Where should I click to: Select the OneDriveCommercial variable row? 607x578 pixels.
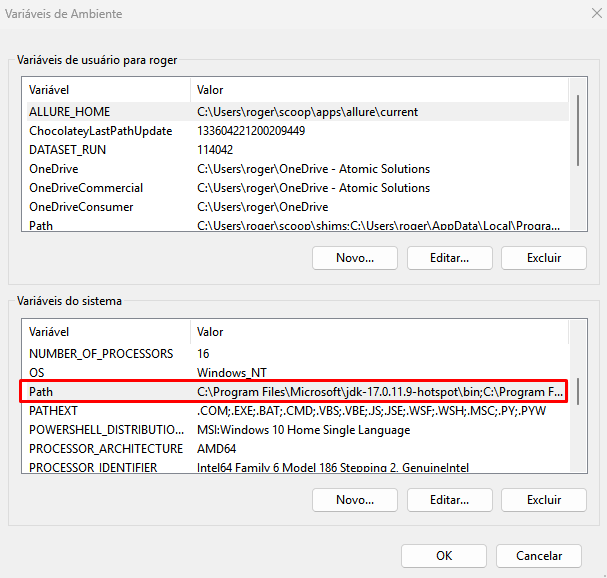coord(298,188)
